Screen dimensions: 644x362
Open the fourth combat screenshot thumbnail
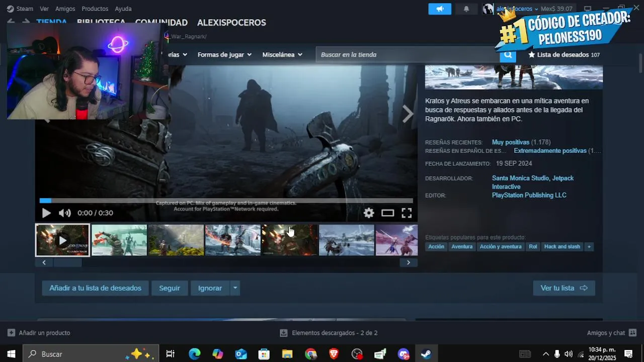(x=233, y=240)
